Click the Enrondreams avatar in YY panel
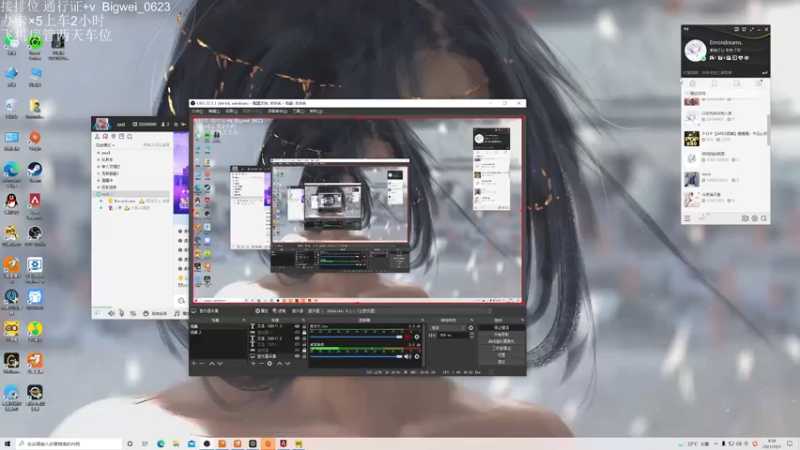This screenshot has height=450, width=800. (695, 51)
